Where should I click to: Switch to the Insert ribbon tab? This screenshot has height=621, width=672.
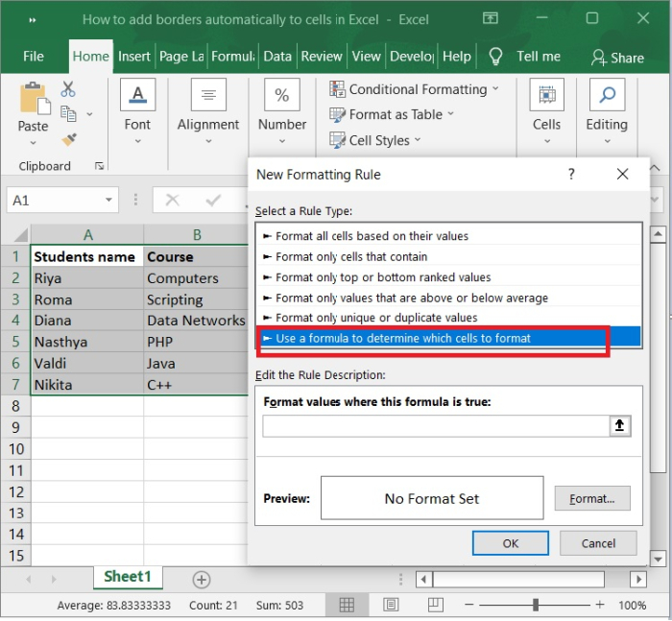[133, 56]
